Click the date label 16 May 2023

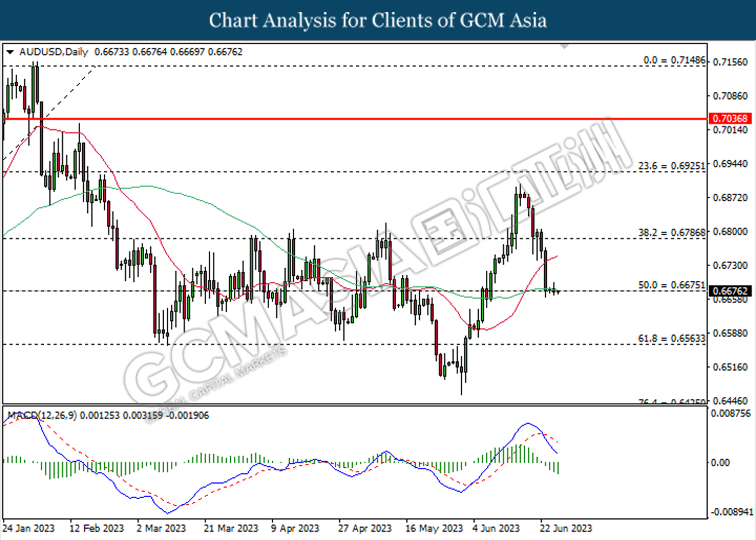point(434,528)
